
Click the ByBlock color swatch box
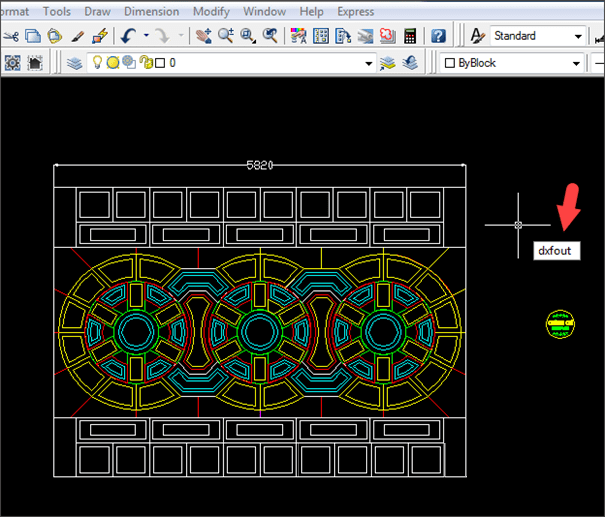pos(450,63)
